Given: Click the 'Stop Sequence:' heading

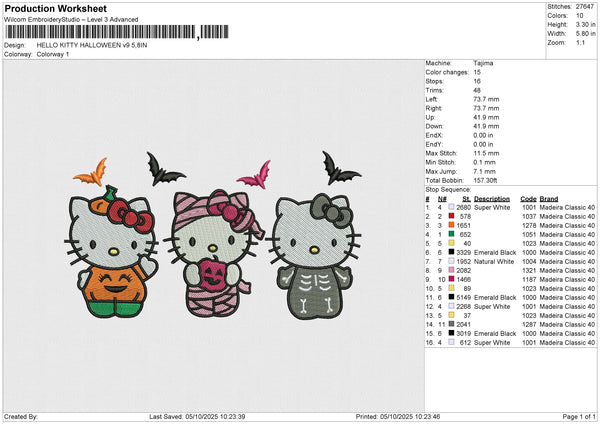Looking at the screenshot, I should 448,190.
